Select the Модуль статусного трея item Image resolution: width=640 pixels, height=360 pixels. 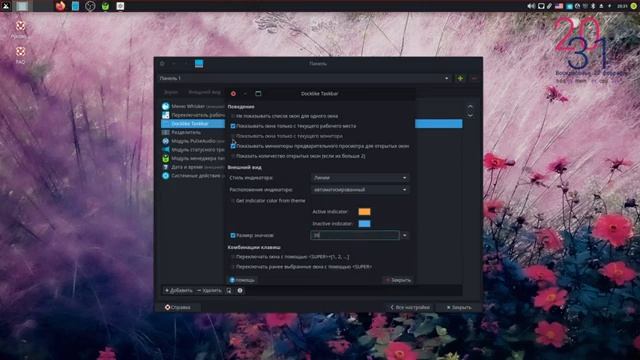(193, 150)
